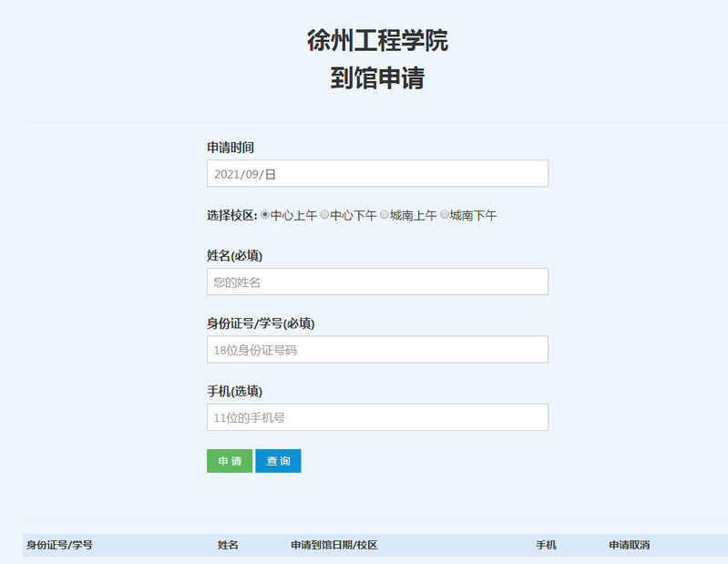Click the 手机 table column header
Image resolution: width=728 pixels, height=564 pixels.
click(x=546, y=545)
